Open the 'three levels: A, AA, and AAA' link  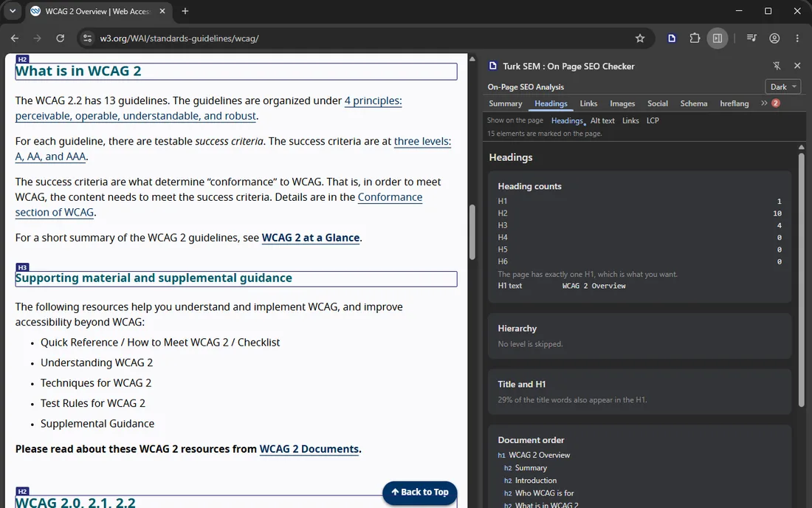point(422,141)
